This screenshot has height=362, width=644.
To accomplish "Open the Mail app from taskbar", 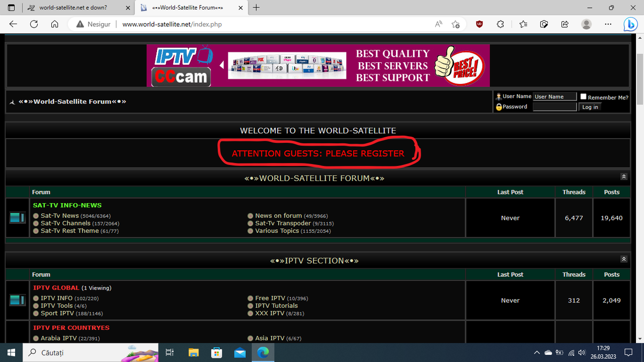I will click(240, 352).
